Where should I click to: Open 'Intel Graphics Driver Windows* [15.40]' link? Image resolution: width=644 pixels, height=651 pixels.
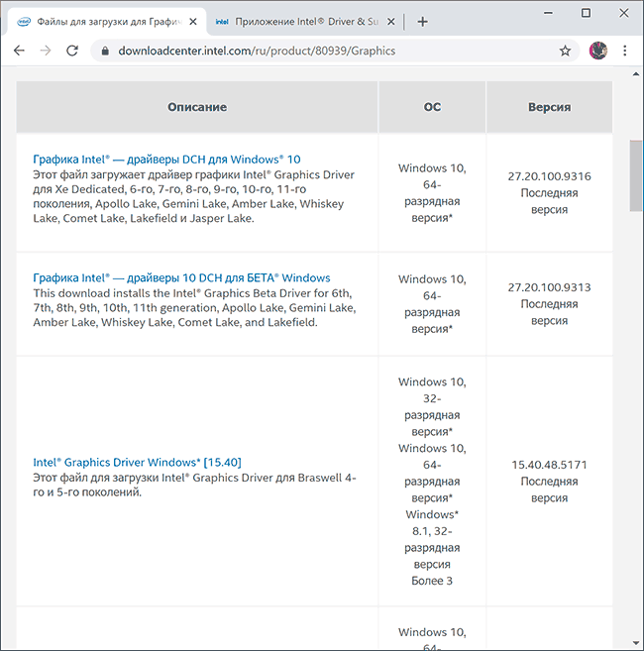point(137,463)
